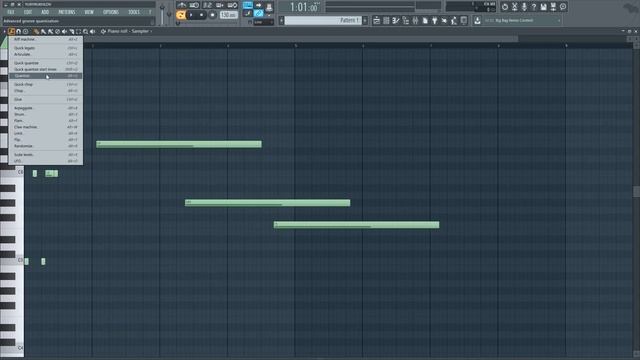Open the Browser shortcut icon
The width and height of the screenshot is (640, 360).
point(406,20)
